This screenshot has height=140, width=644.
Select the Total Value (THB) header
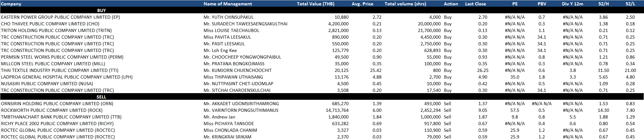(x=315, y=4)
